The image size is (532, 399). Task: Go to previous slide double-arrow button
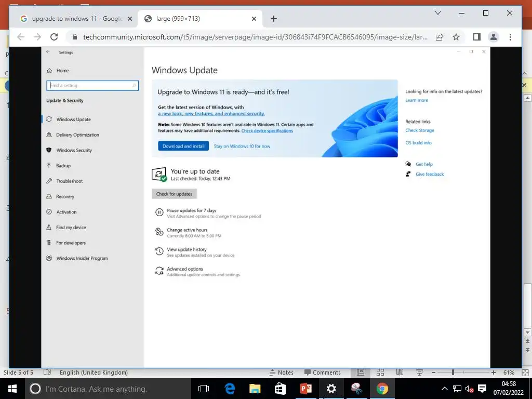pos(527,341)
